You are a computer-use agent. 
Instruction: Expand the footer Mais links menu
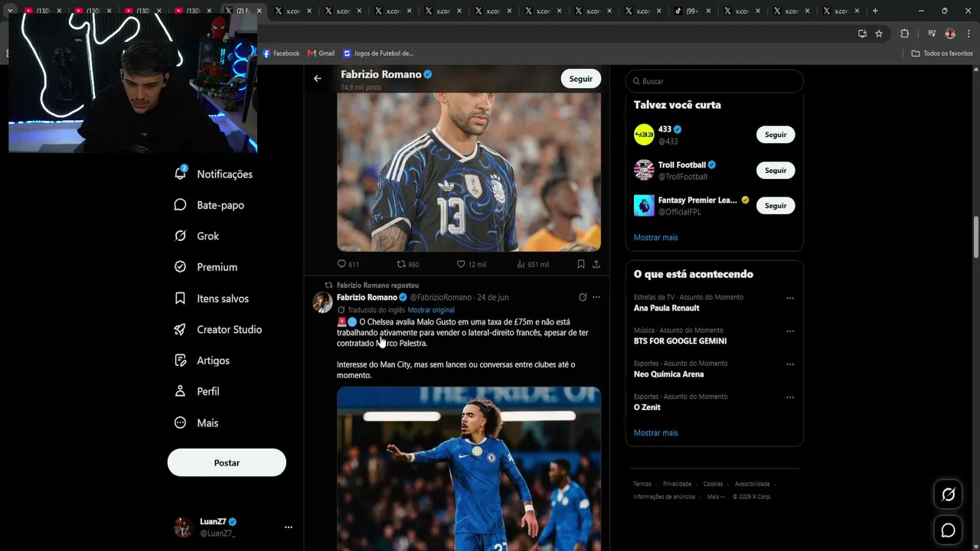(716, 497)
